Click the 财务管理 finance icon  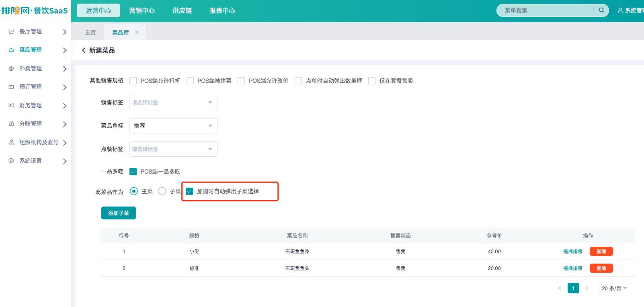click(11, 105)
